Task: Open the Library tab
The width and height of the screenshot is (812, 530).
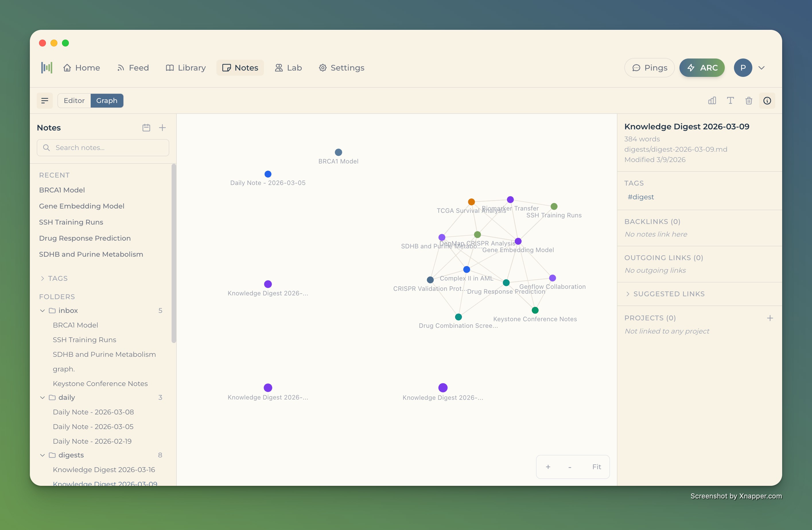Action: pos(186,67)
